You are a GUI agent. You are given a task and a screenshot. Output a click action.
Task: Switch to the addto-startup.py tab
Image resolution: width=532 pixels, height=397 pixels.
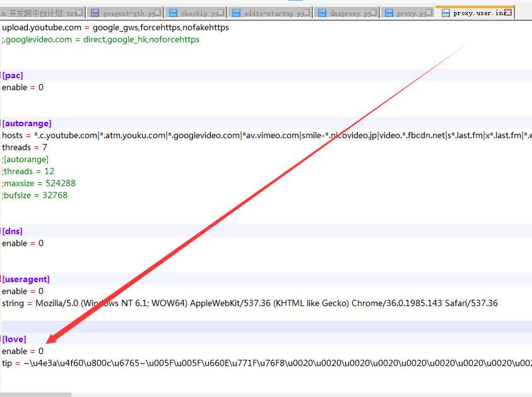[270, 13]
